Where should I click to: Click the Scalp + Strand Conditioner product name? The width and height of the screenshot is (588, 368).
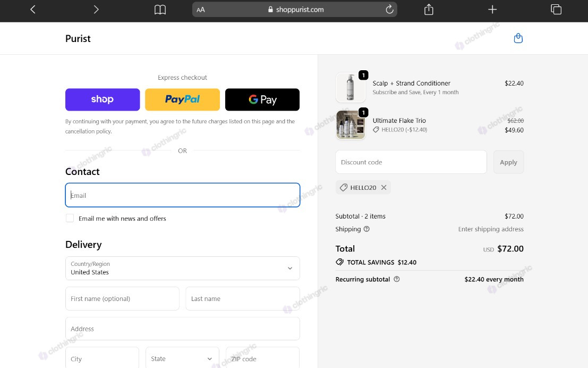point(411,83)
